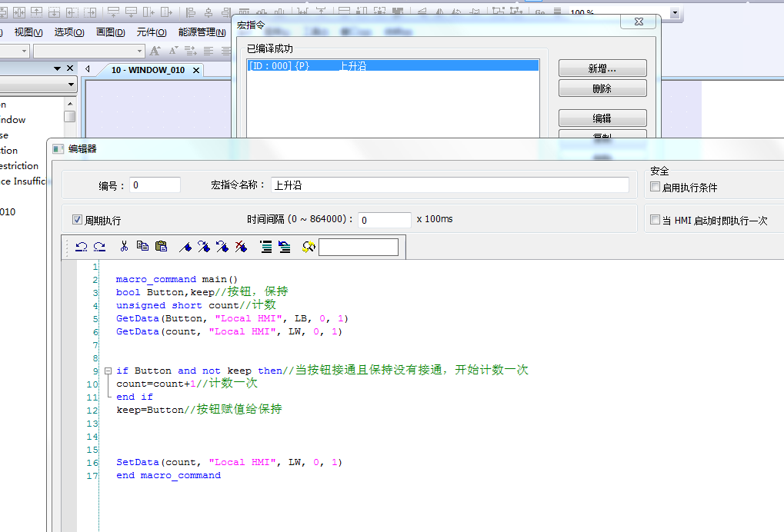Click the undo icon in macro editor
This screenshot has width=784, height=532.
pos(81,247)
